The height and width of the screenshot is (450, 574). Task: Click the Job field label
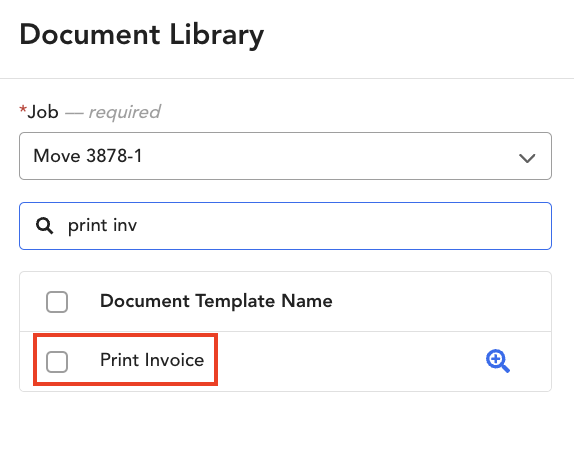click(x=43, y=112)
